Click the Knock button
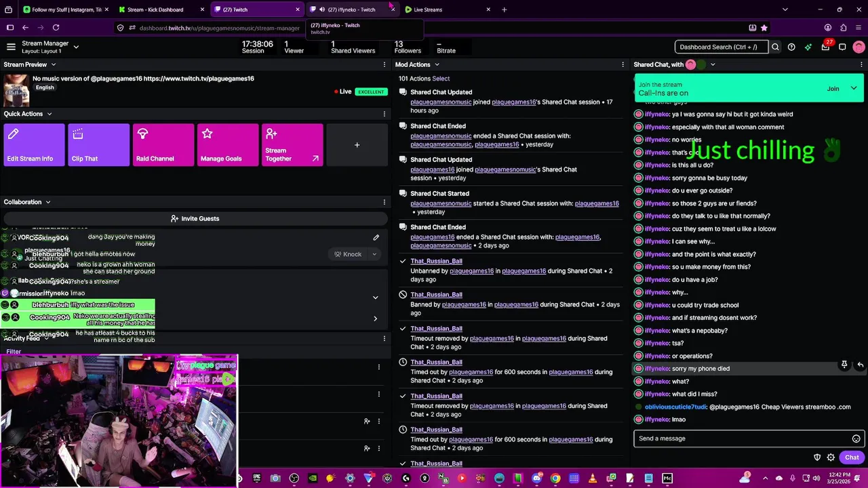The height and width of the screenshot is (488, 868). click(348, 254)
